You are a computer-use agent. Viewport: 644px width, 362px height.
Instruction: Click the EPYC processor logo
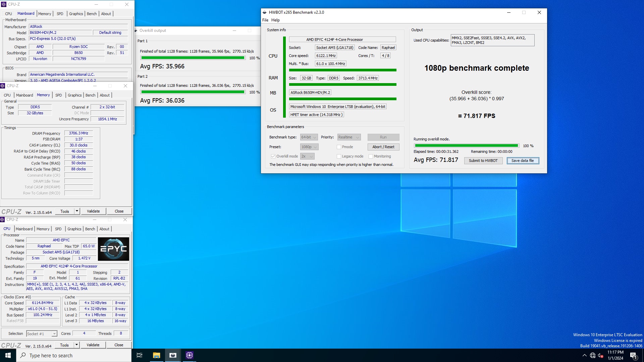pyautogui.click(x=113, y=249)
